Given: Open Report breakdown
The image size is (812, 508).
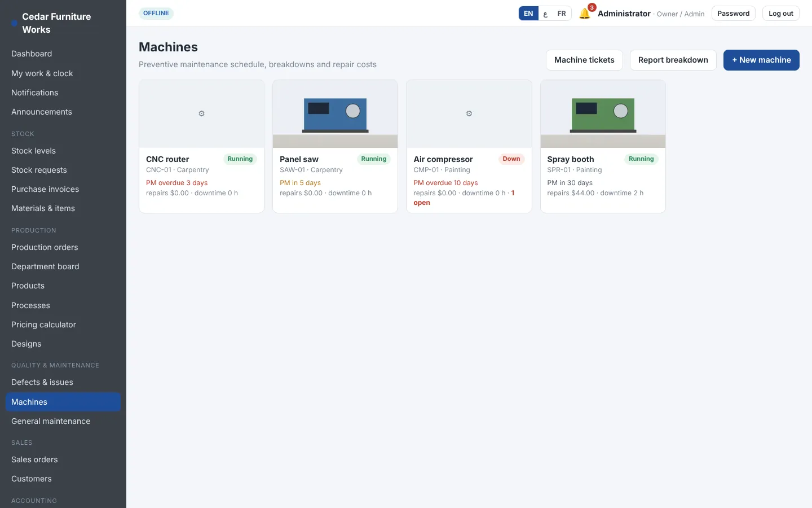Looking at the screenshot, I should (673, 60).
